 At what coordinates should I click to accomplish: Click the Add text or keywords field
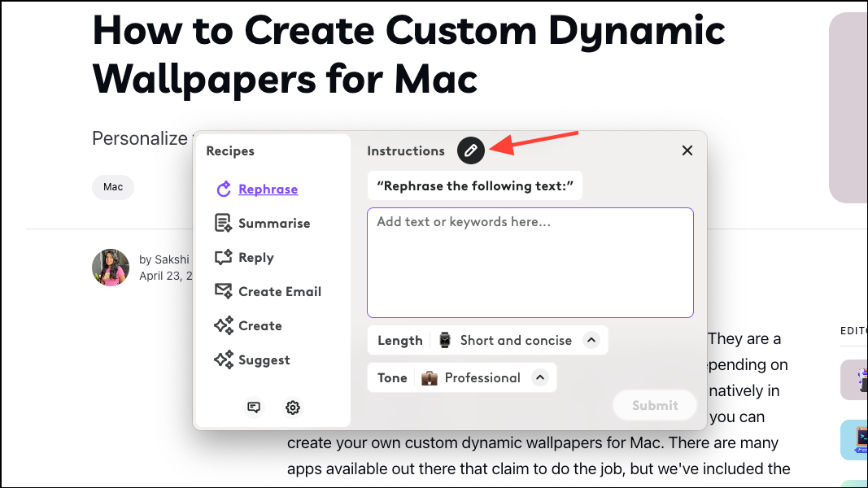click(x=530, y=263)
